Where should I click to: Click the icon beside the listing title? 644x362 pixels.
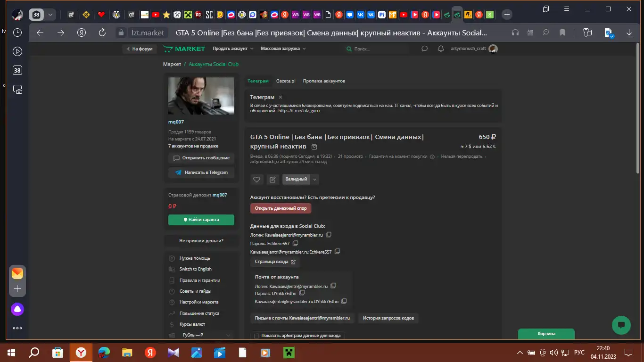pos(314,147)
